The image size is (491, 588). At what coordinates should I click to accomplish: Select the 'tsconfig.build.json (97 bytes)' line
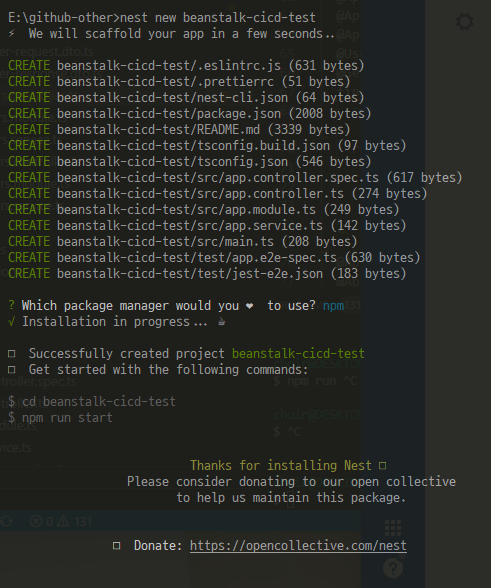click(x=207, y=146)
